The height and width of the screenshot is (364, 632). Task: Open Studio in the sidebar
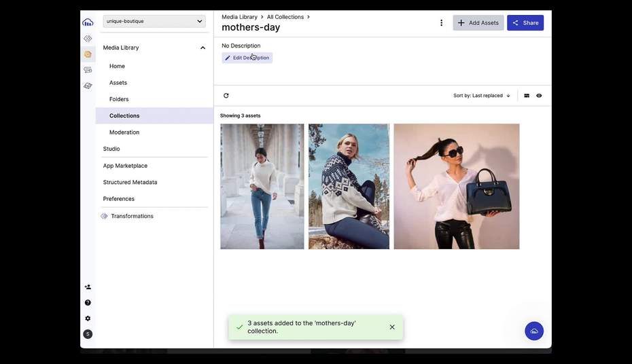[x=111, y=149]
